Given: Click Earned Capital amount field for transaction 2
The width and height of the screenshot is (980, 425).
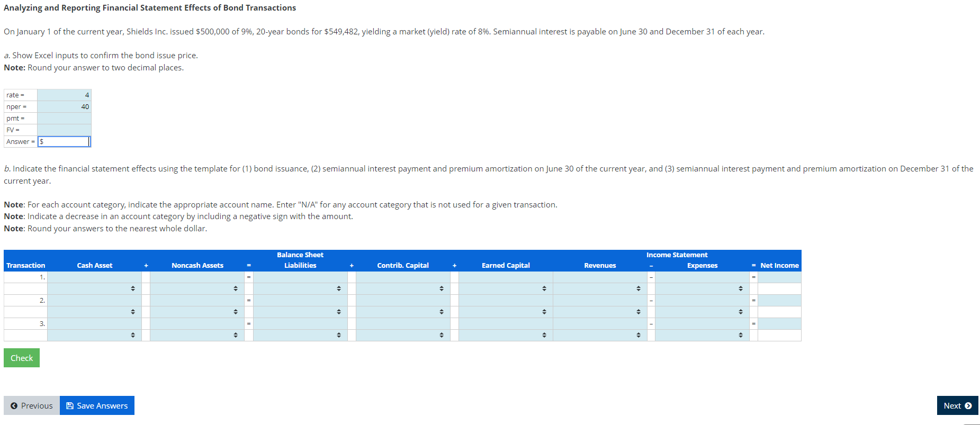Looking at the screenshot, I should 506,300.
